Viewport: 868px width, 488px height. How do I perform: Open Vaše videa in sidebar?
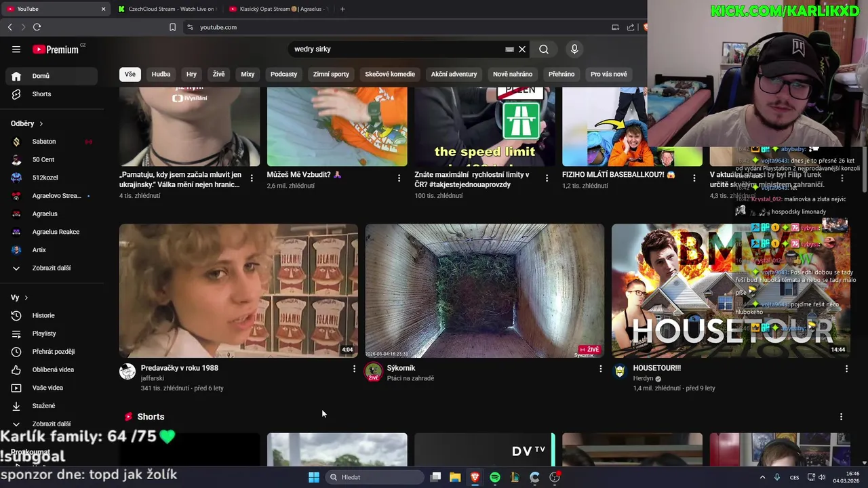[x=52, y=388]
